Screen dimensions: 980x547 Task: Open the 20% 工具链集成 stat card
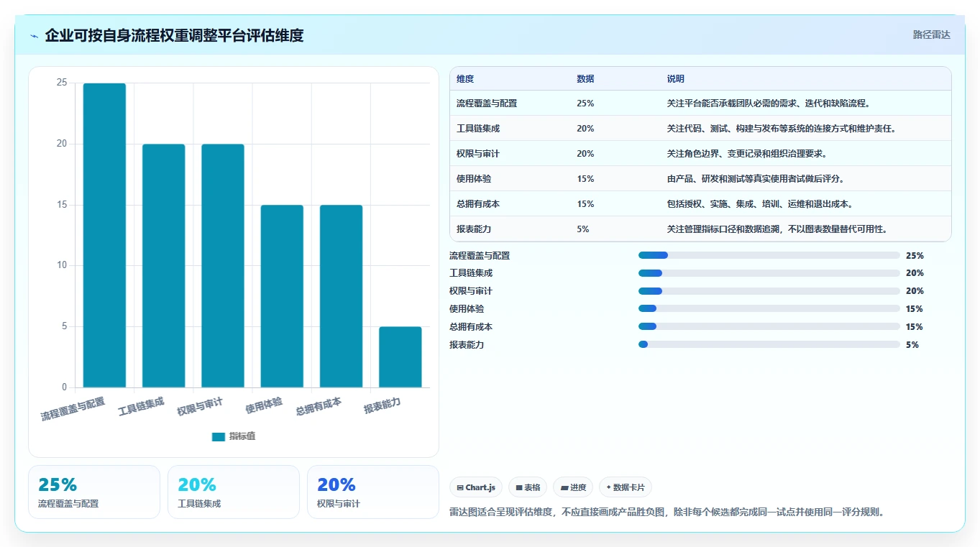tap(234, 492)
